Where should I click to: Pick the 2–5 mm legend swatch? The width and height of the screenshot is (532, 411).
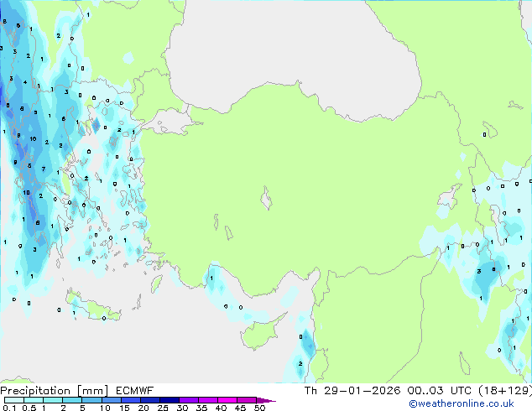pos(72,400)
